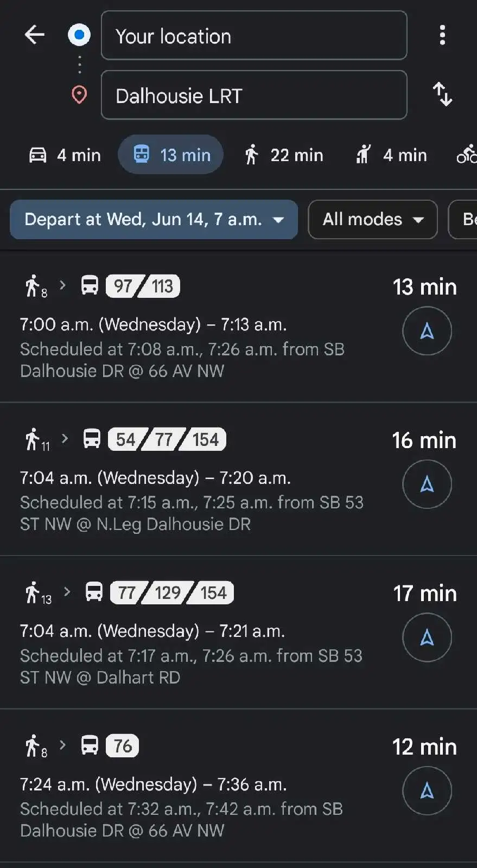Start navigation for the 12 min route
Viewport: 477px width, 868px height.
[x=427, y=790]
